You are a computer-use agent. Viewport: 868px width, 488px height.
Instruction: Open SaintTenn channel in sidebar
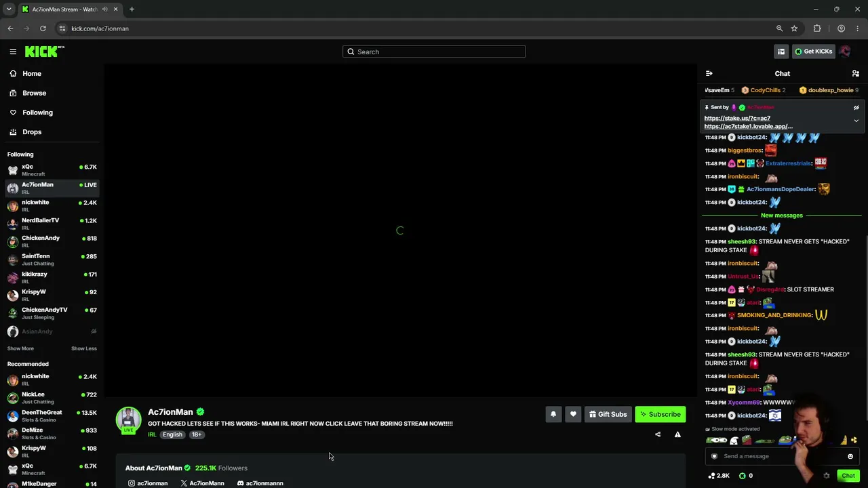tap(52, 260)
